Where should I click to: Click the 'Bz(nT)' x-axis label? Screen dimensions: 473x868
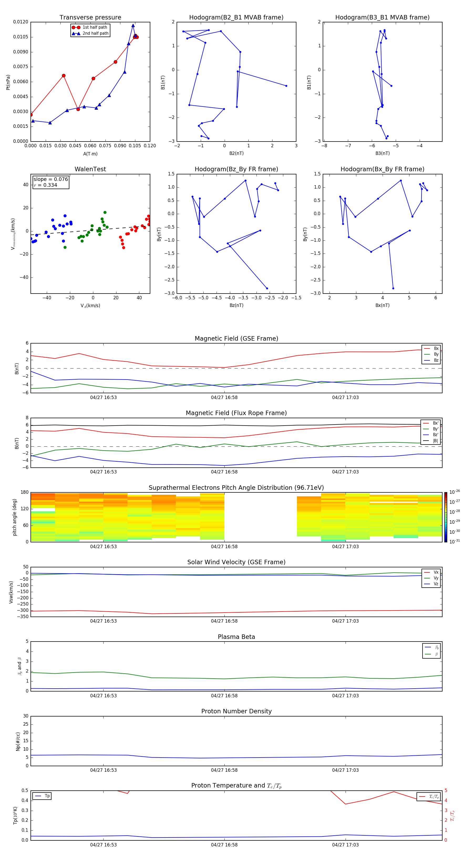pyautogui.click(x=236, y=305)
